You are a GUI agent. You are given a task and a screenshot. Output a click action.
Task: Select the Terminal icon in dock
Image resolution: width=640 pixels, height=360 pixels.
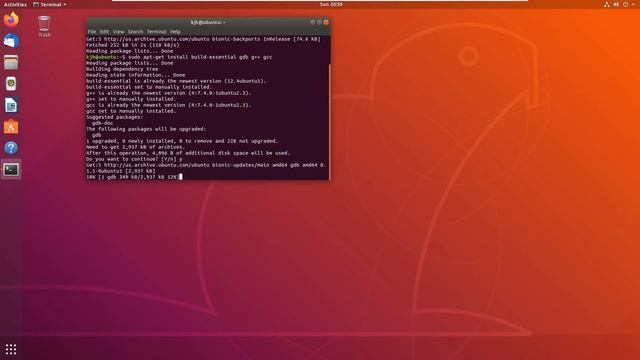pyautogui.click(x=11, y=169)
